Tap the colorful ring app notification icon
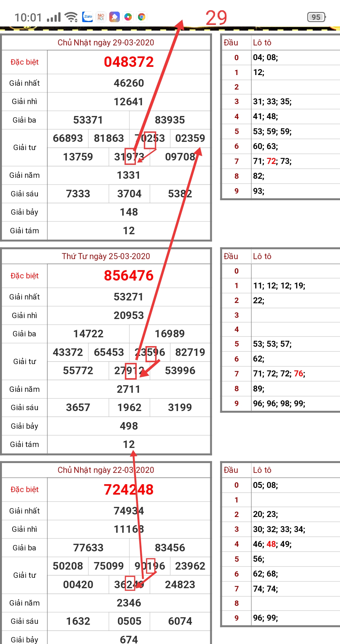 coord(128,17)
